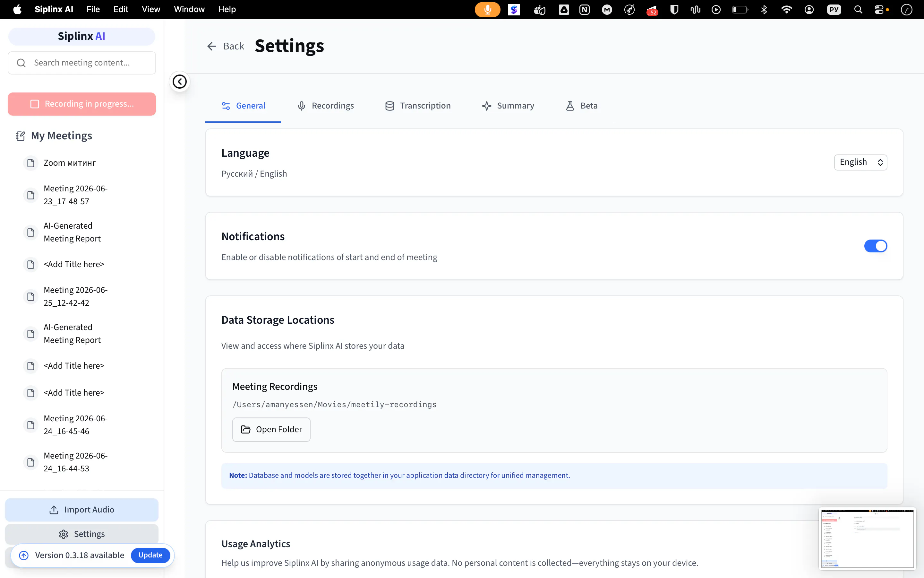Open the Help menu
The height and width of the screenshot is (578, 924).
[x=227, y=9]
